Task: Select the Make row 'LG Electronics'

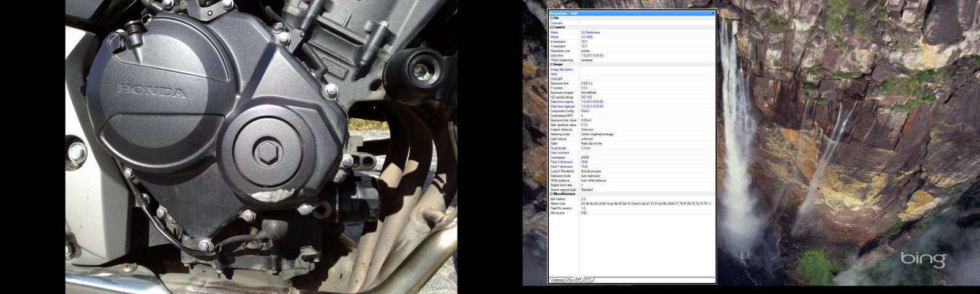Action: 631,32
